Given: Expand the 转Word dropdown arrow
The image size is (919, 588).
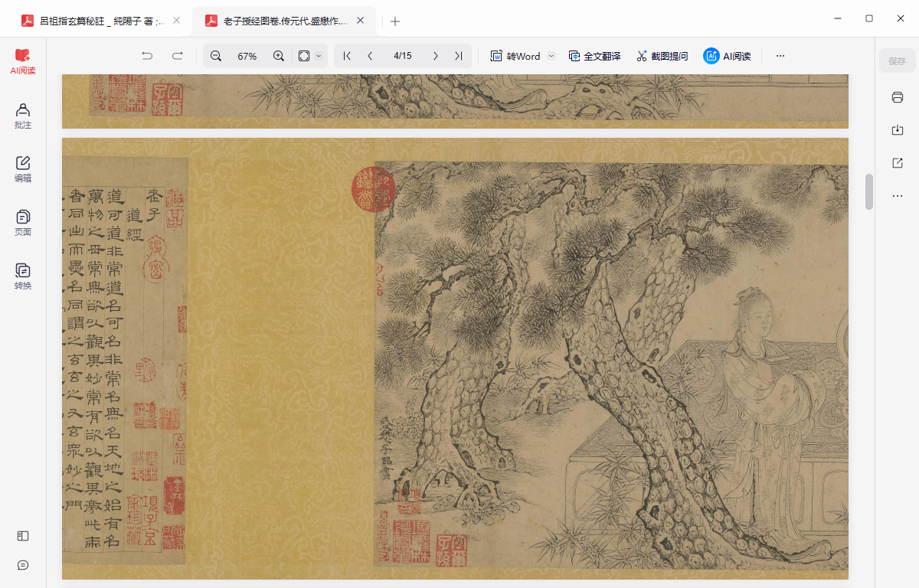Looking at the screenshot, I should (x=551, y=56).
